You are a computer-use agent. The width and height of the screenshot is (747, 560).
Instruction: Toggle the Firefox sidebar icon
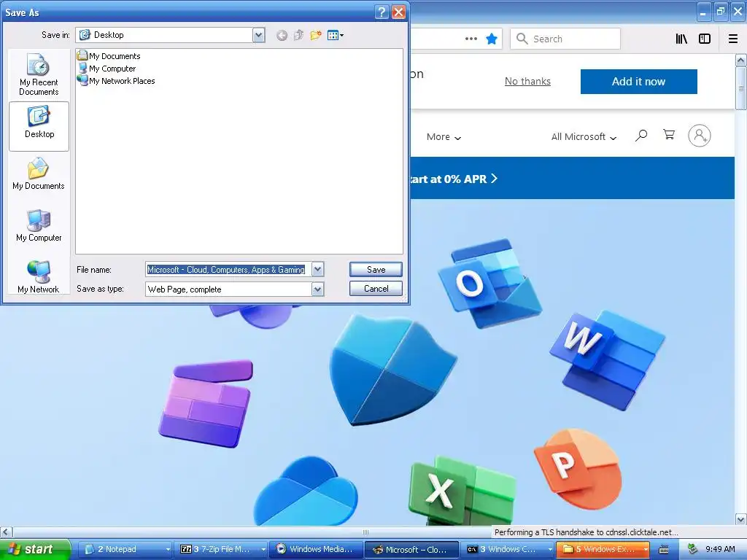(x=705, y=39)
